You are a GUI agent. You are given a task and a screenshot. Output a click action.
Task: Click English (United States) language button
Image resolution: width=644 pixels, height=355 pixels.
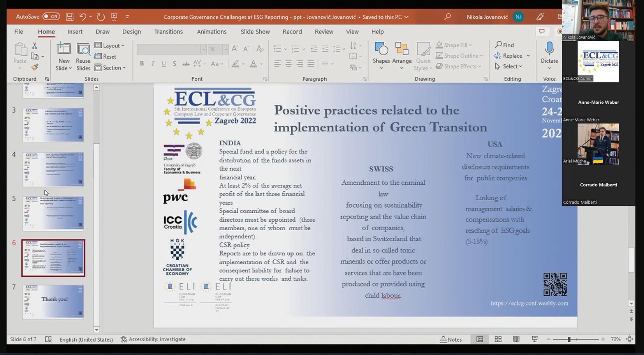[86, 339]
